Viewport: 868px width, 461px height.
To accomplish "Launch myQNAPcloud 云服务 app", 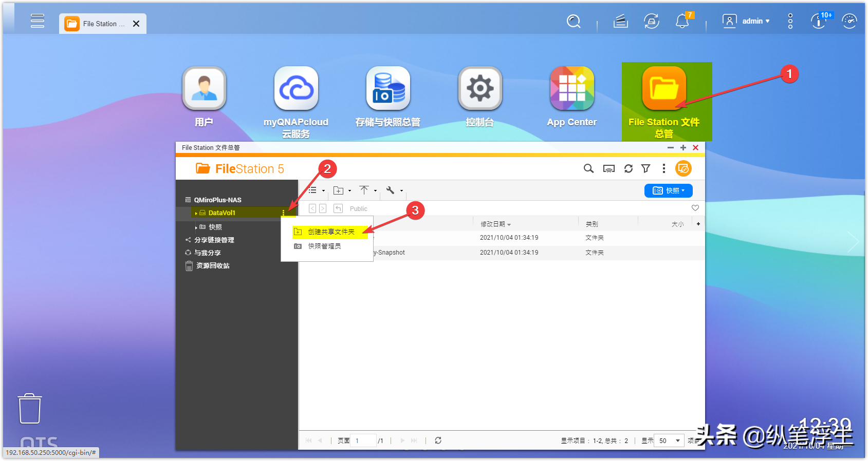I will pos(296,102).
